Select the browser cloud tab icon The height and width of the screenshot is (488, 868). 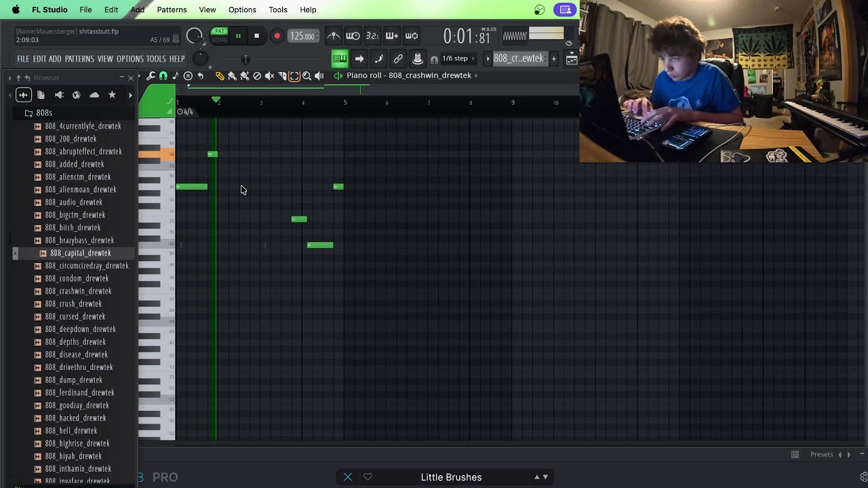[x=94, y=95]
